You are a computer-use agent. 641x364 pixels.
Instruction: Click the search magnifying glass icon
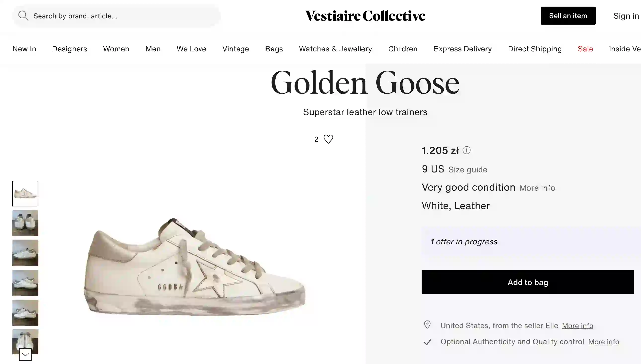23,16
